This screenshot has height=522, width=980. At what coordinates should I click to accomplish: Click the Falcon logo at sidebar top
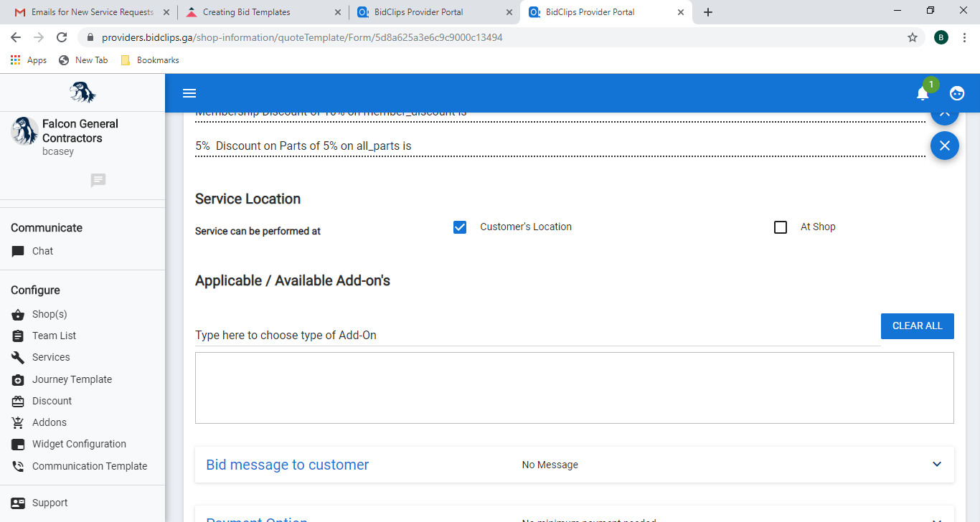tap(83, 92)
